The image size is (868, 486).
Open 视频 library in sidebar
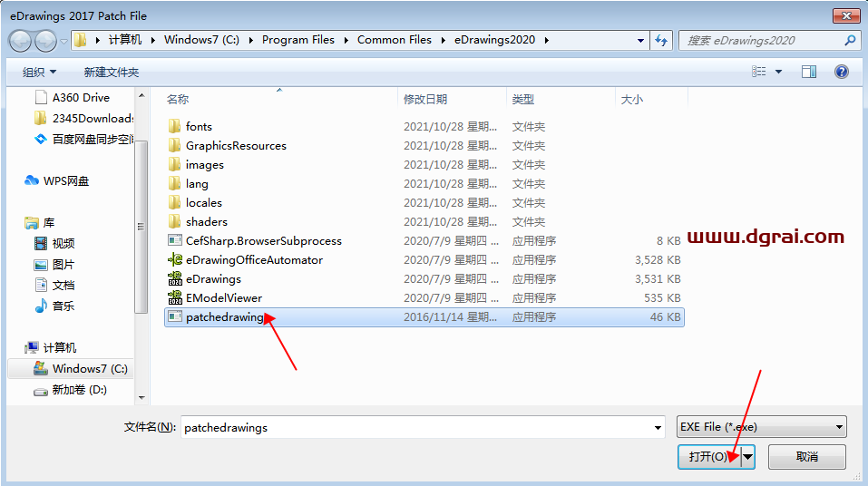(54, 244)
